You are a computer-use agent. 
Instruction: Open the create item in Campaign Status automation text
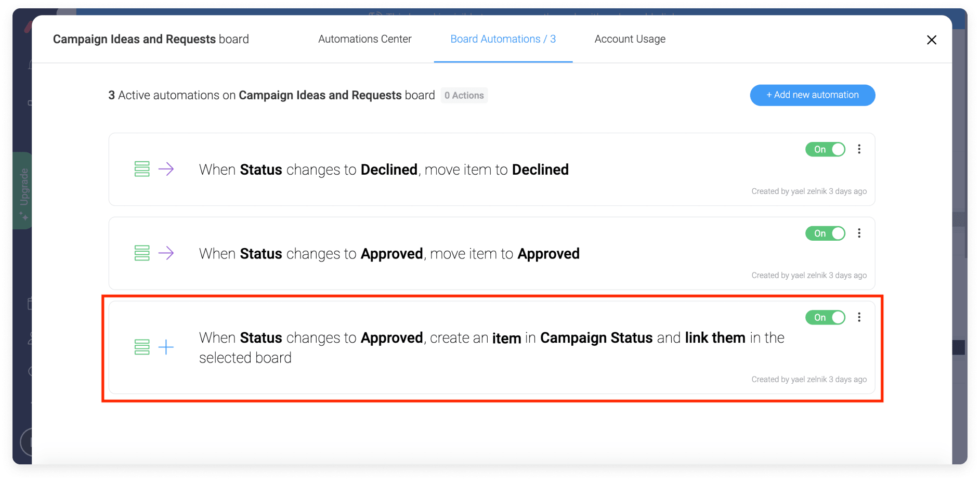pyautogui.click(x=491, y=347)
